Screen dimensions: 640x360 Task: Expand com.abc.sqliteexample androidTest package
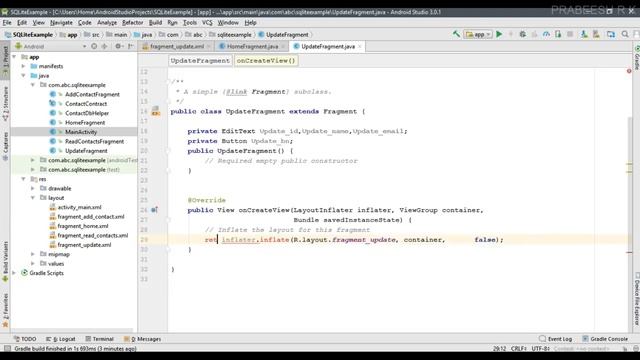[33, 160]
